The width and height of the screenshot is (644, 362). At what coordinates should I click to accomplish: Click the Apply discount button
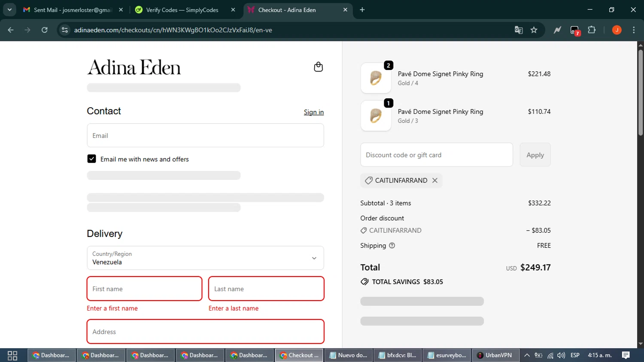(x=535, y=155)
